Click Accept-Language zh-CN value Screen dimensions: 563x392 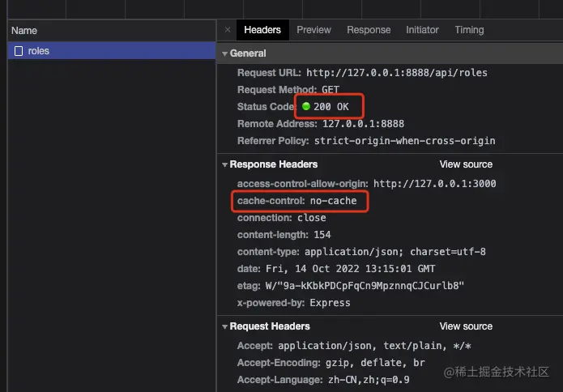369,380
